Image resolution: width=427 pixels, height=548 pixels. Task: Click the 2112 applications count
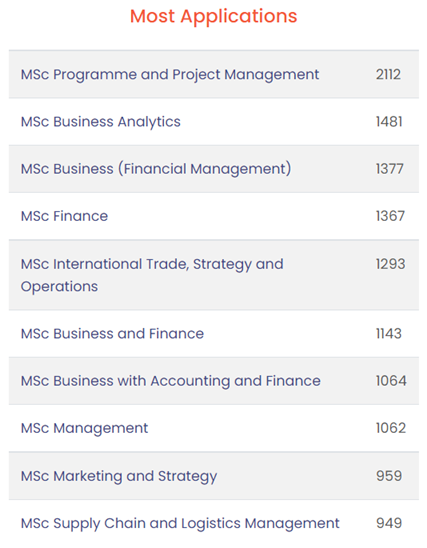388,74
